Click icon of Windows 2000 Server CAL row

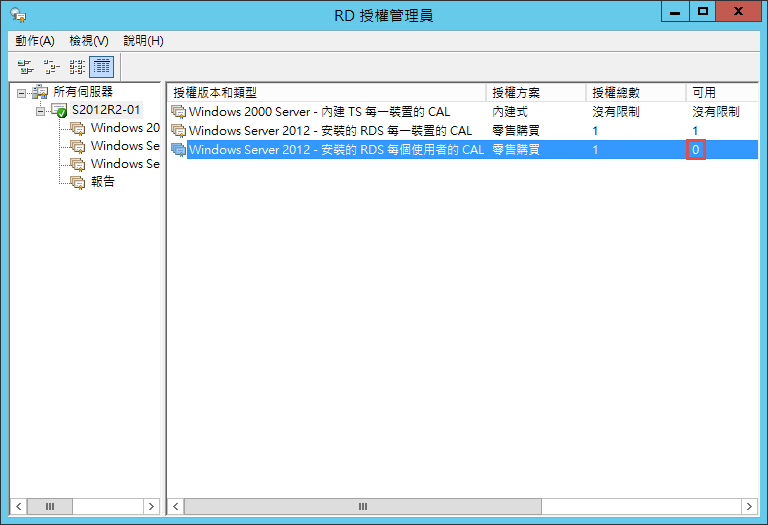[178, 112]
